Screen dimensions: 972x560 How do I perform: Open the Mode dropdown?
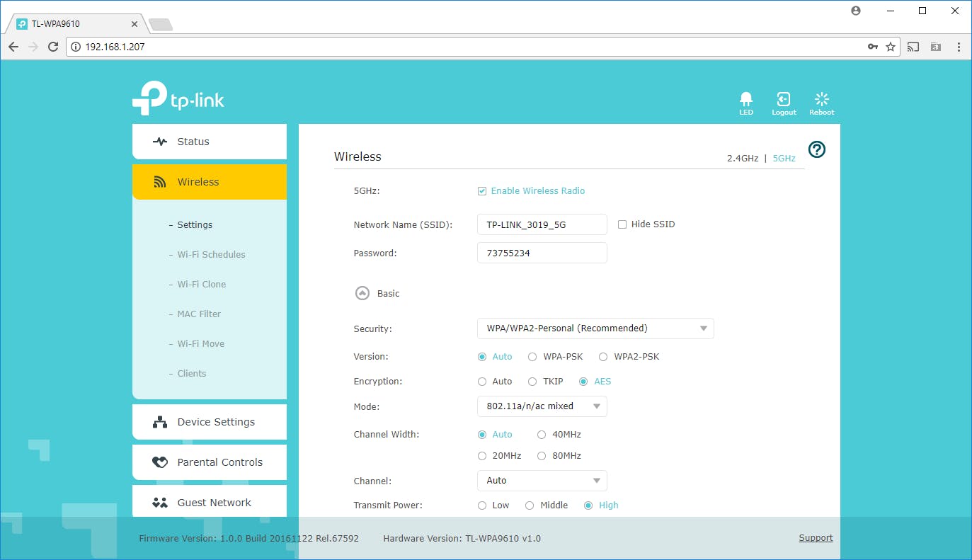(542, 406)
